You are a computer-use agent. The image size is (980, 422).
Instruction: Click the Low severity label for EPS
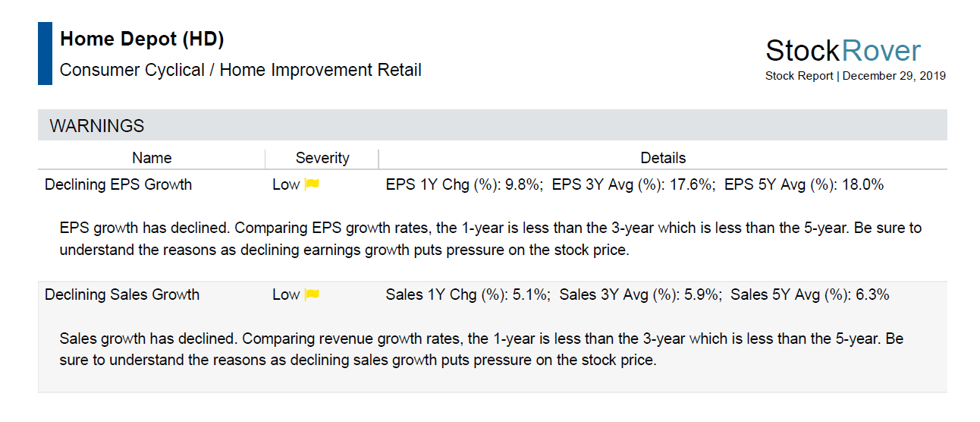pyautogui.click(x=286, y=184)
